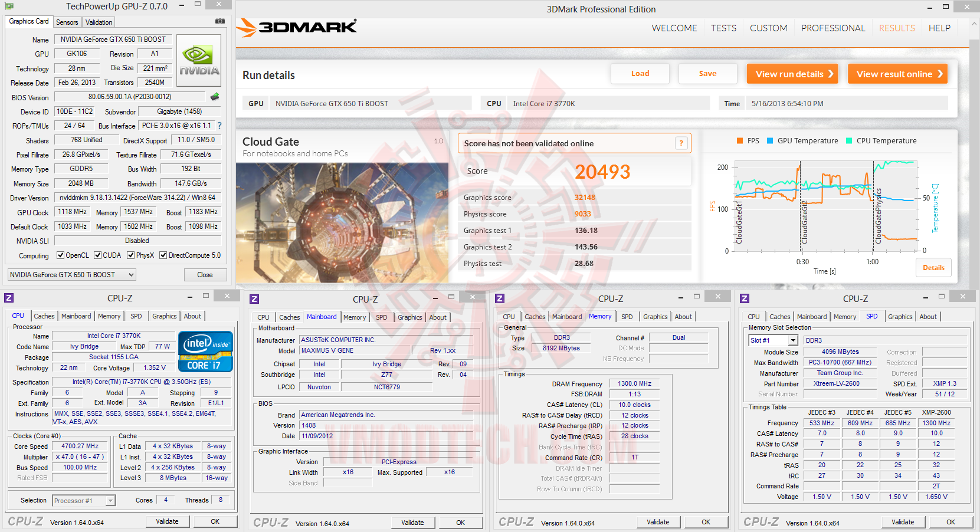Click the title icon of the CPU-Z Memory window
980x532 pixels.
tap(500, 298)
